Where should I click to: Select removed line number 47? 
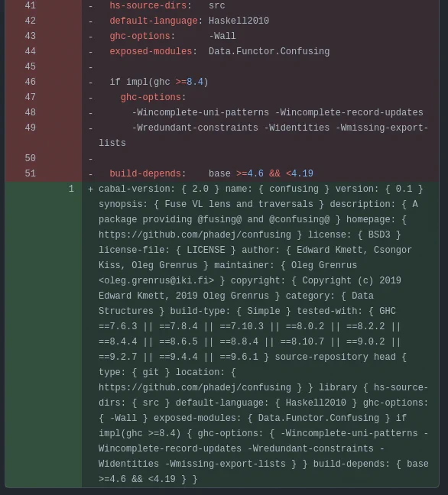click(31, 97)
